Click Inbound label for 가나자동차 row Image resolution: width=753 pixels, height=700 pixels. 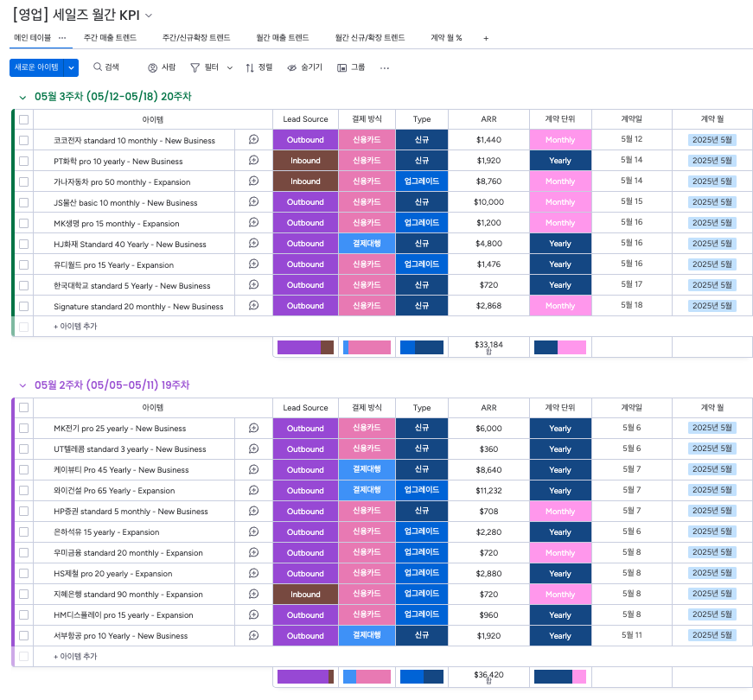305,181
